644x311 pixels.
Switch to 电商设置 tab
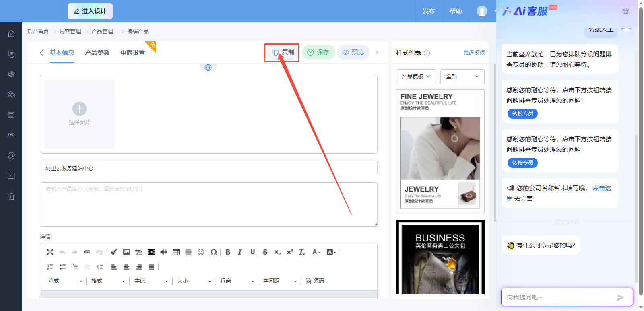(x=132, y=53)
